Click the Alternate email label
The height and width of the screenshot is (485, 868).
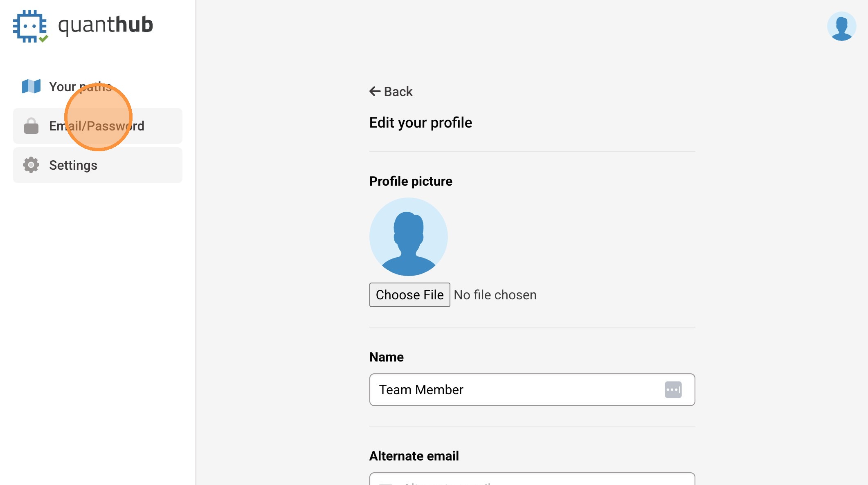(414, 456)
